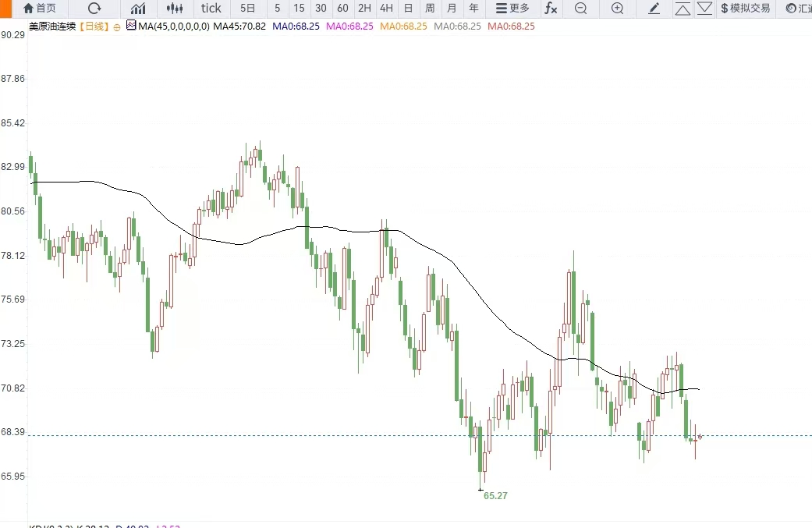
Task: Click the 65.27 low price label
Action: [495, 496]
